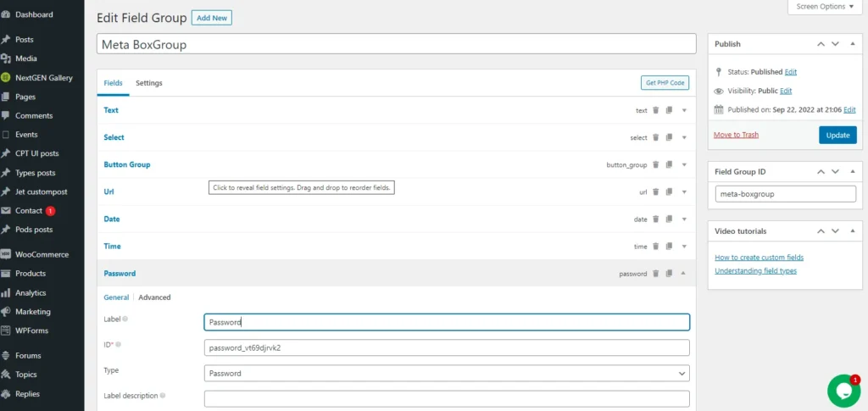The image size is (868, 411).
Task: Expand the Time field settings arrow
Action: click(x=683, y=247)
